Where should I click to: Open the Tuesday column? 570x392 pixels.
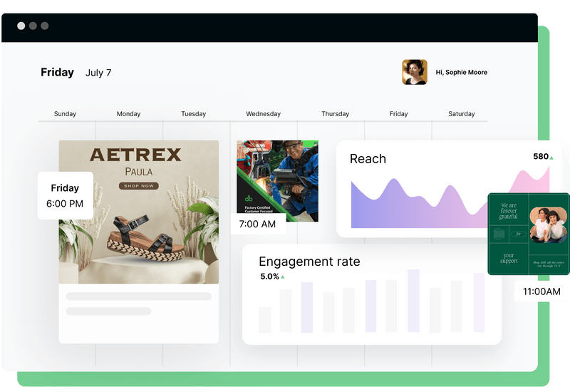(x=193, y=114)
